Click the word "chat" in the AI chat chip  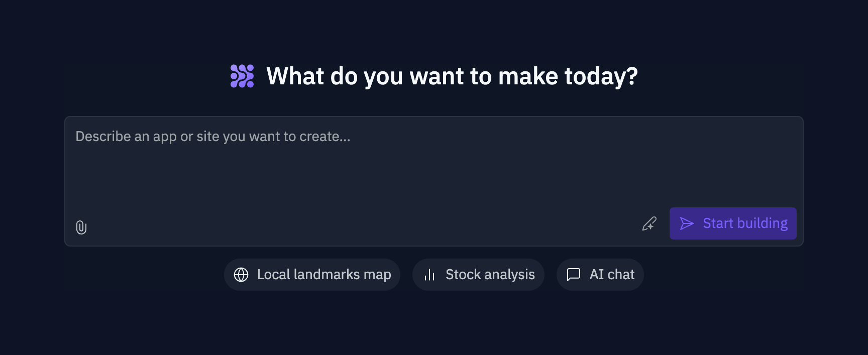[621, 275]
